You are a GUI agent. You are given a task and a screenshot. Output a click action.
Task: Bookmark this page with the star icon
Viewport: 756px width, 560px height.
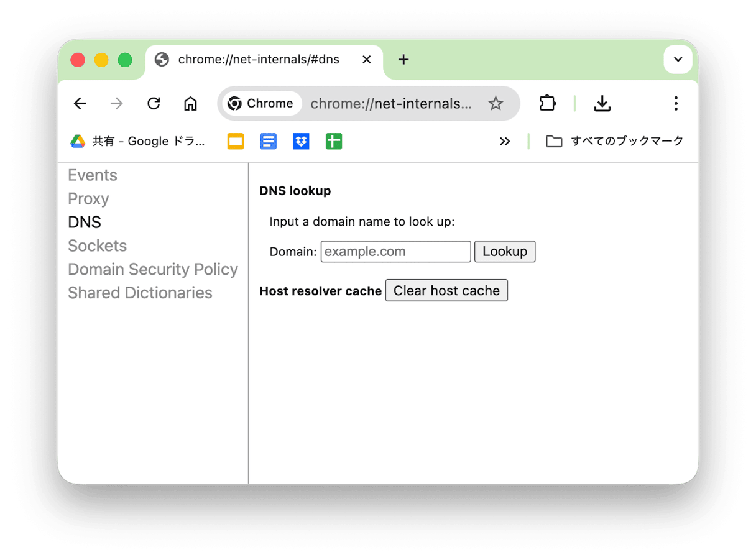pyautogui.click(x=496, y=104)
